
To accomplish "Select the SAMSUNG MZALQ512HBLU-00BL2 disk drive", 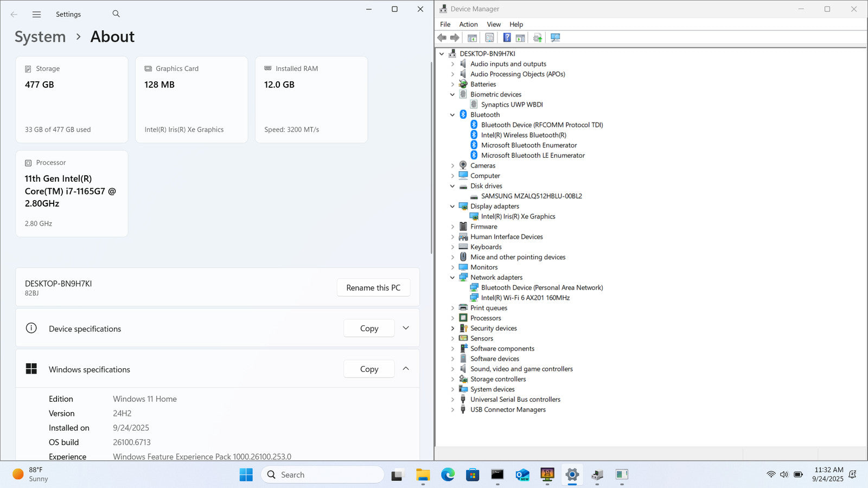I will click(x=531, y=196).
